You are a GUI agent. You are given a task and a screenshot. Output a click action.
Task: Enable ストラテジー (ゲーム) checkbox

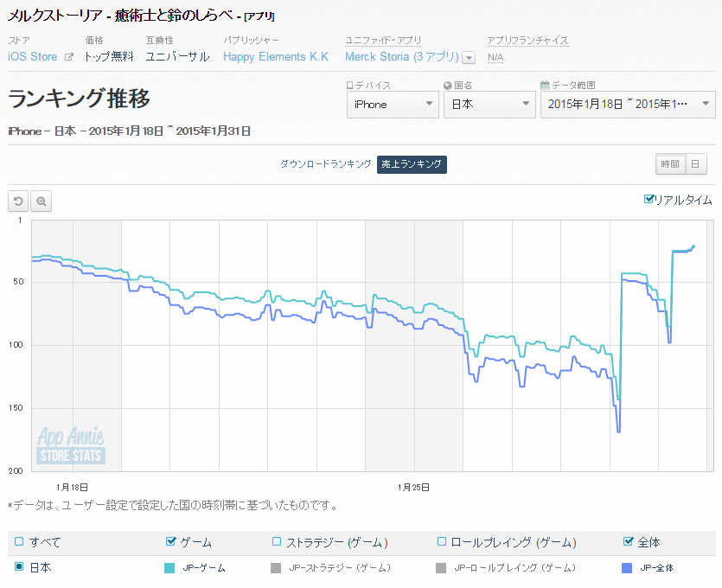coord(277,541)
